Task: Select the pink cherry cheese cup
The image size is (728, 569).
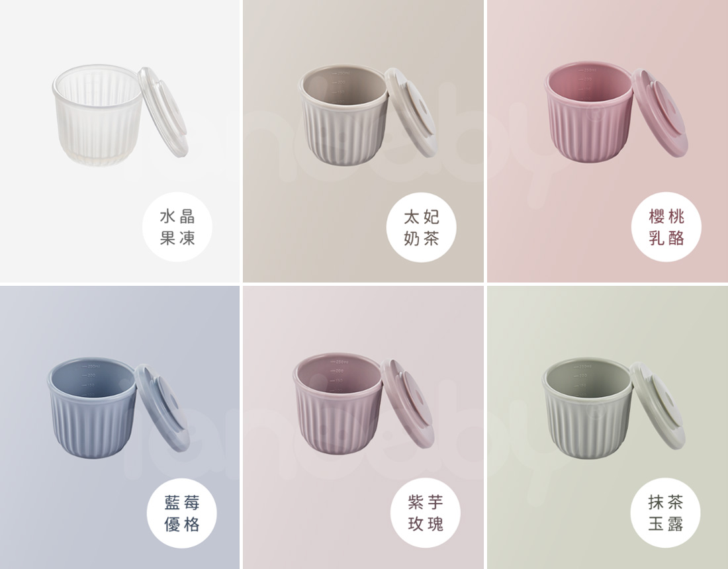Action: (588, 112)
